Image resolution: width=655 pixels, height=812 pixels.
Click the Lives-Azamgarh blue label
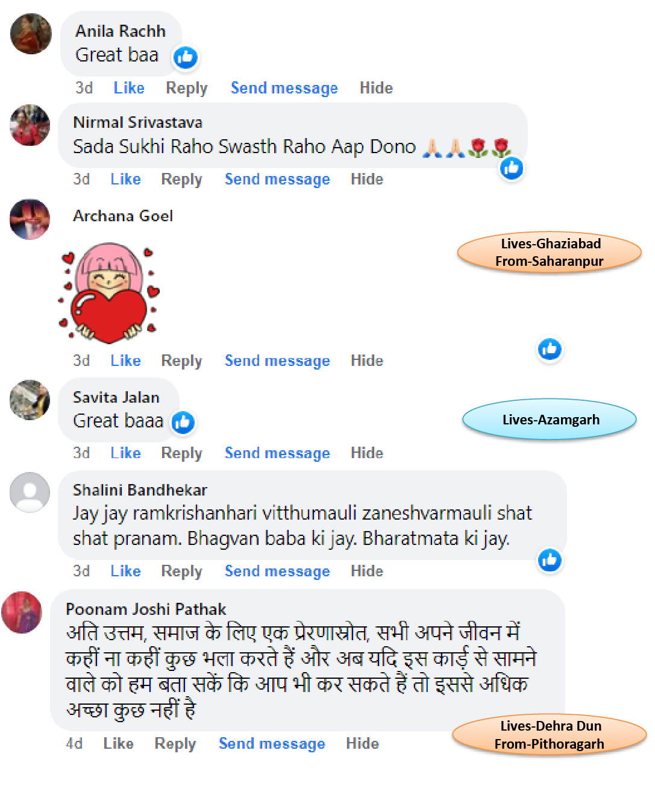point(550,420)
